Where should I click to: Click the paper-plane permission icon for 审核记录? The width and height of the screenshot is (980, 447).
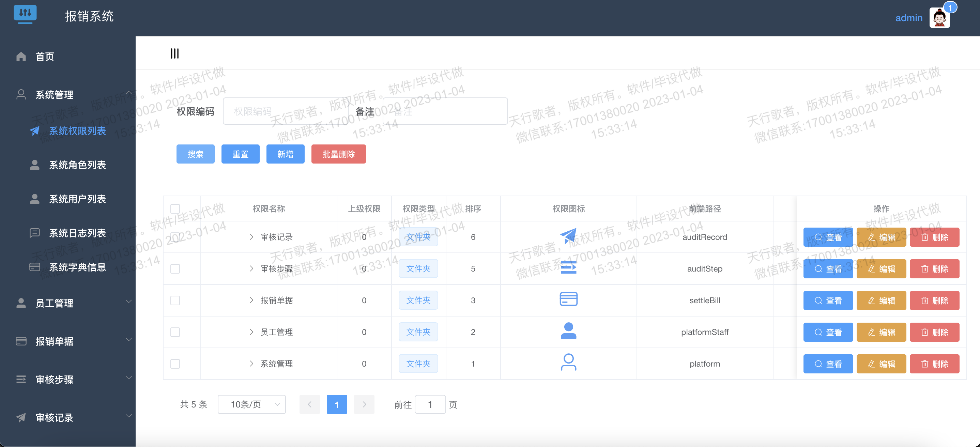(x=569, y=236)
